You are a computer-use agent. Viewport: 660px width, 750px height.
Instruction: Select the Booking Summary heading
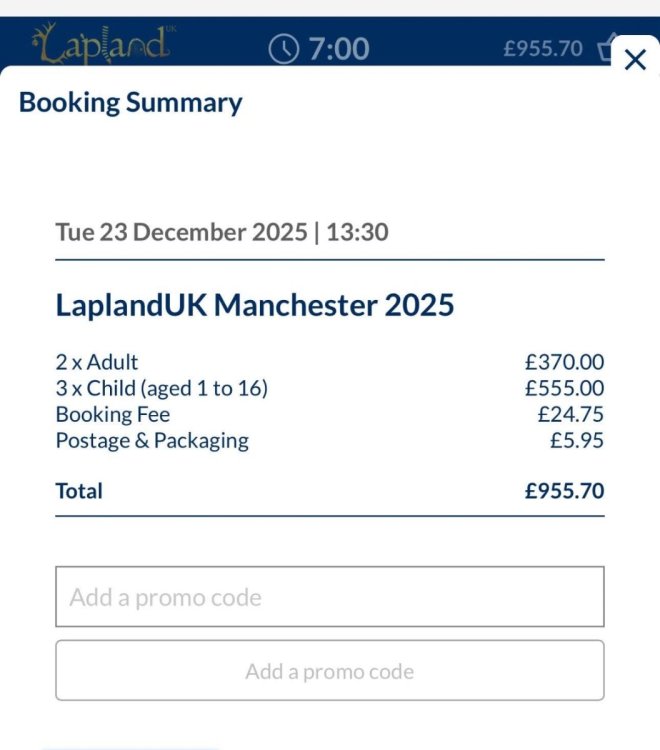[x=131, y=103]
